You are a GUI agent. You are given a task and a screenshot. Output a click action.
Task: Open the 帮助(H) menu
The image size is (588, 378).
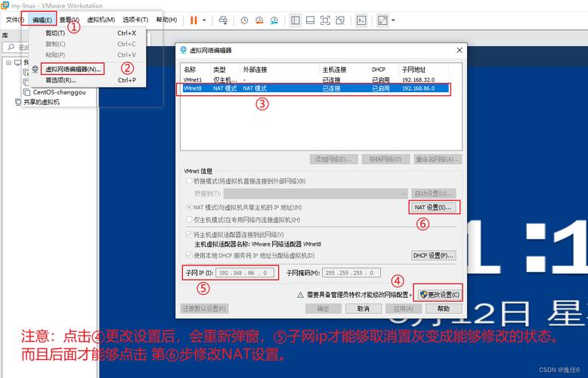[x=166, y=20]
